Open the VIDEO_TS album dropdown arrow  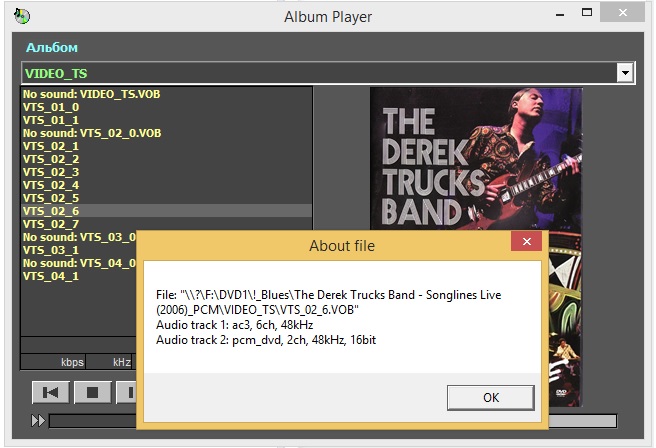(625, 73)
